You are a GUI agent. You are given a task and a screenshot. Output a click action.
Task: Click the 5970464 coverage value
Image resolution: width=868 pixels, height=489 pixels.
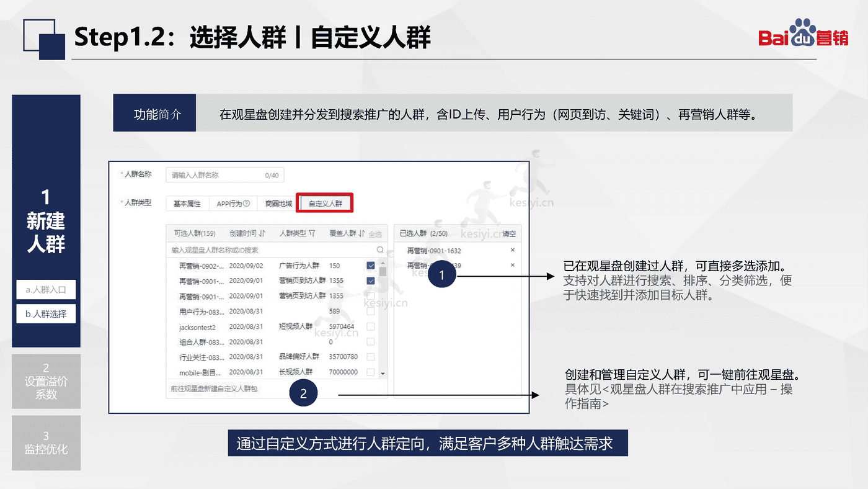(342, 326)
